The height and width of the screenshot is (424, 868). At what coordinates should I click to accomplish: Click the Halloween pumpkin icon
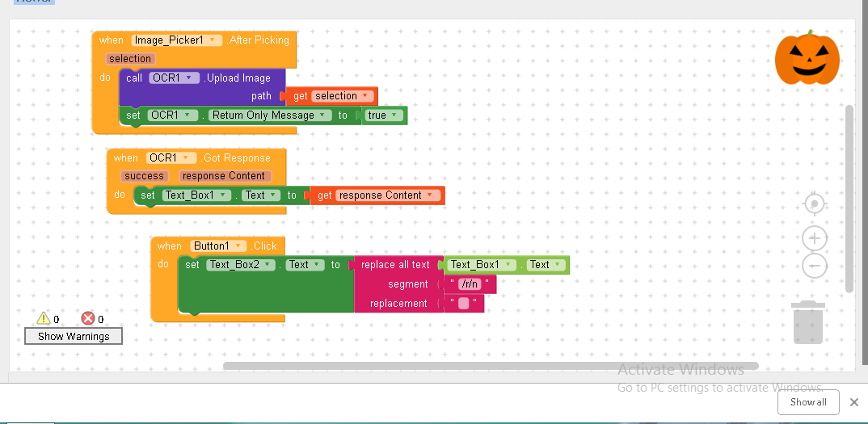807,57
